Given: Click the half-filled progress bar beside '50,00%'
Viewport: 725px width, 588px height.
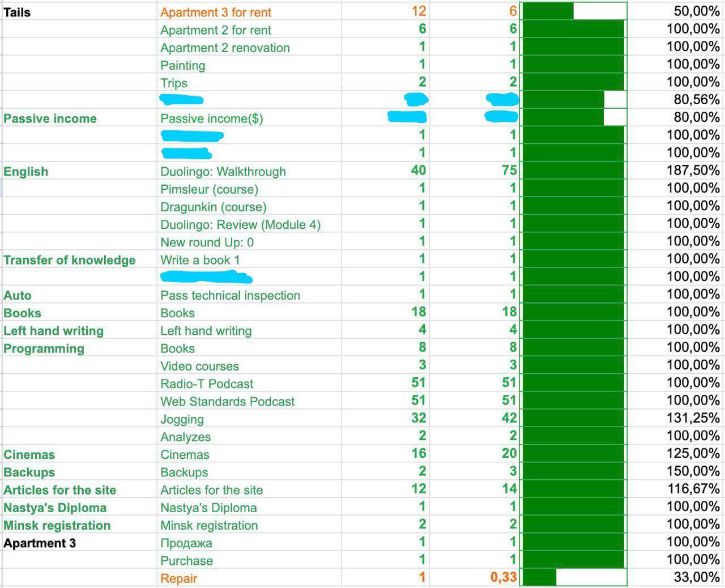Looking at the screenshot, I should pos(573,11).
